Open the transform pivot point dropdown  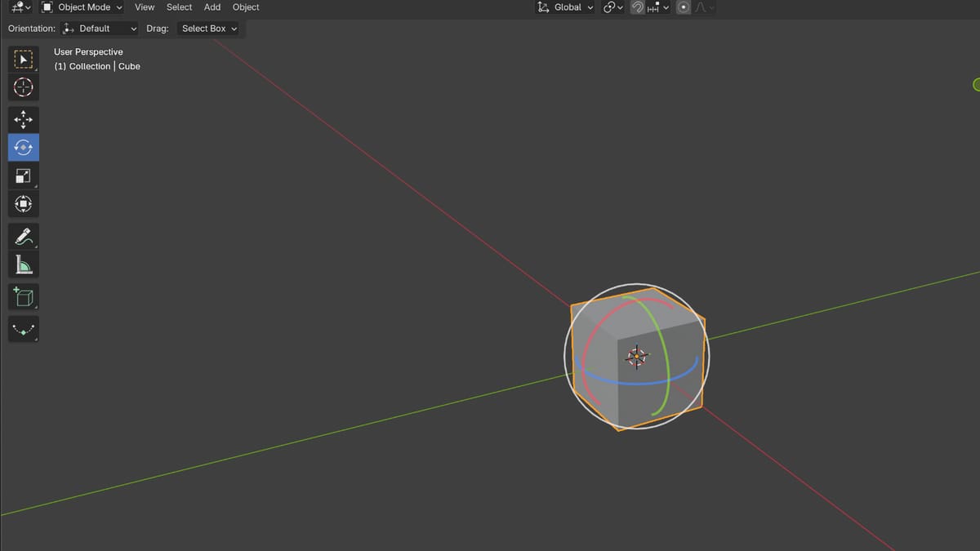click(612, 7)
